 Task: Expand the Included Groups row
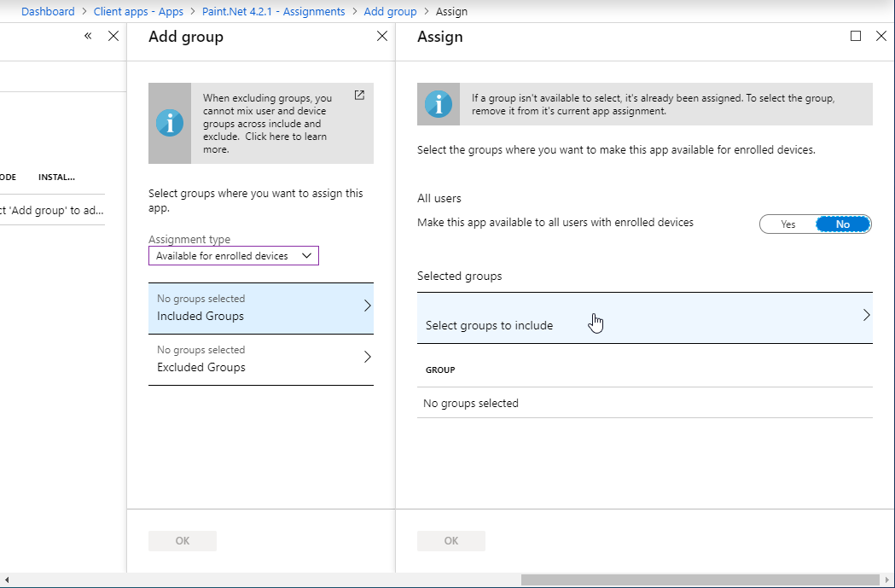(x=260, y=307)
